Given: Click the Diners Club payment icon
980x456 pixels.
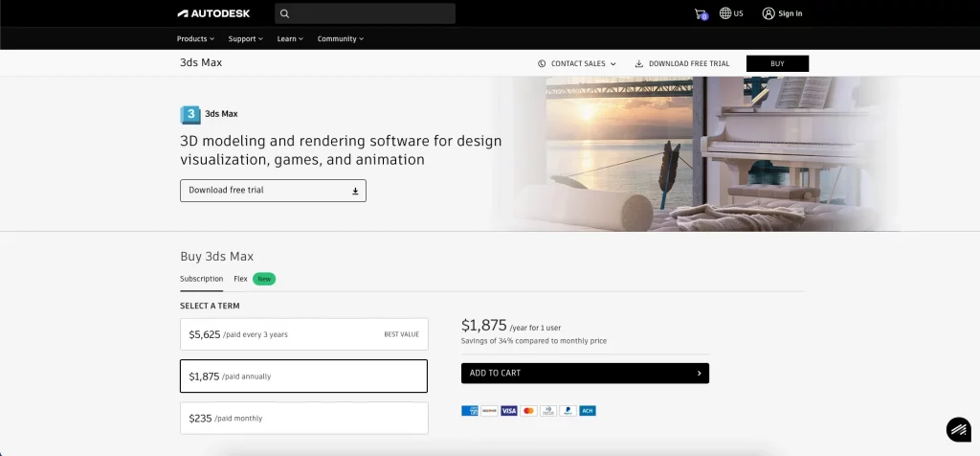Looking at the screenshot, I should click(548, 411).
